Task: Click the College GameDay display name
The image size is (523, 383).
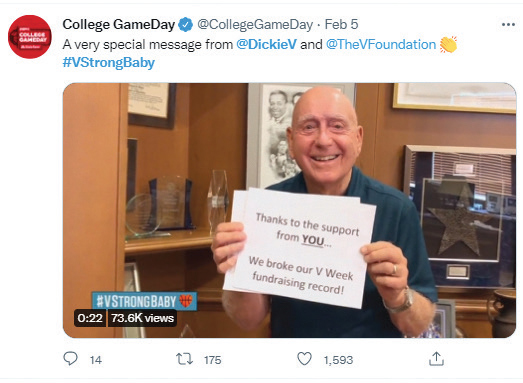Action: coord(119,25)
